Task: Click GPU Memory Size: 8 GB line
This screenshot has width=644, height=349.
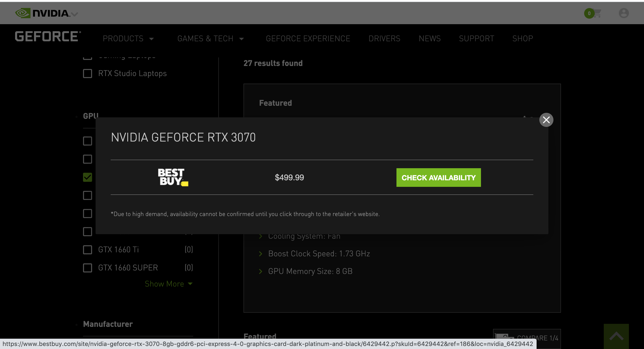Action: coord(310,271)
